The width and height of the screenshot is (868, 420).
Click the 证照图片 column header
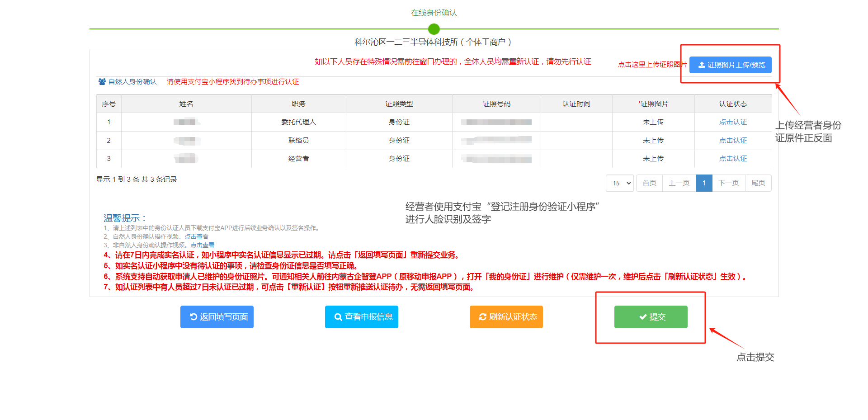pyautogui.click(x=653, y=104)
